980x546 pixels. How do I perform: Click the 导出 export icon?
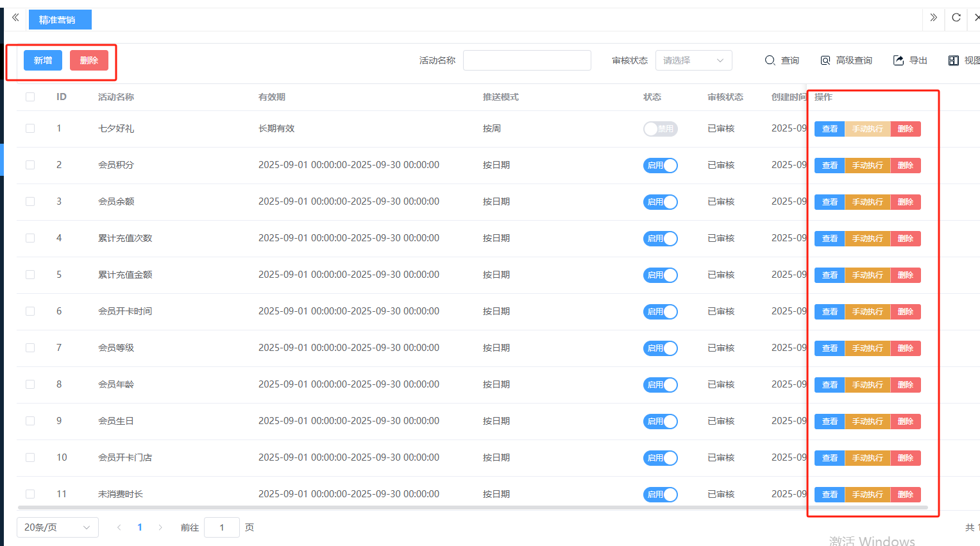tap(898, 60)
